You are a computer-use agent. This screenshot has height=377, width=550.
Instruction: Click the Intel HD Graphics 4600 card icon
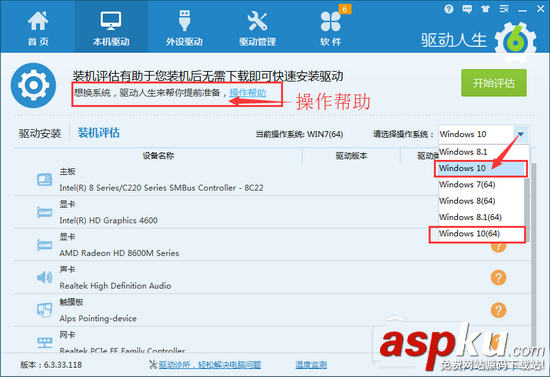pos(45,212)
